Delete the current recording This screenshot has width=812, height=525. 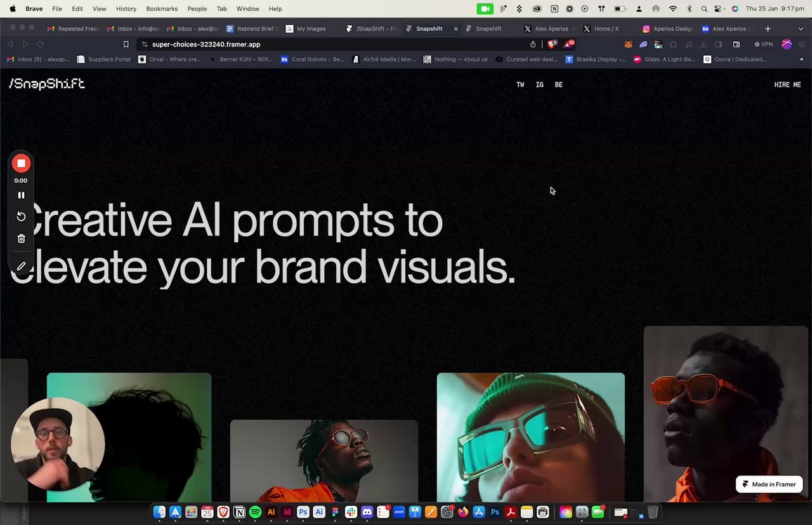(21, 238)
